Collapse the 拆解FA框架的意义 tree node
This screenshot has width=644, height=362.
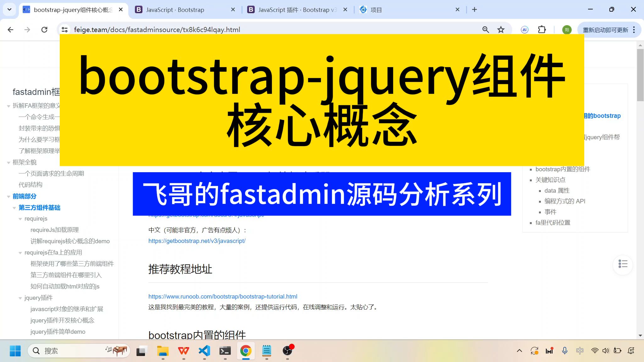(x=8, y=106)
